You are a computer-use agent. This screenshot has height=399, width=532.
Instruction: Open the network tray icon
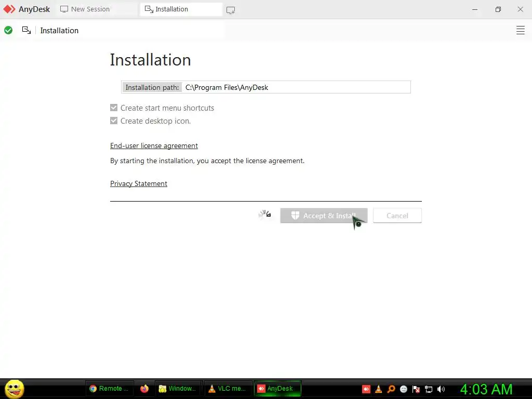(429, 389)
